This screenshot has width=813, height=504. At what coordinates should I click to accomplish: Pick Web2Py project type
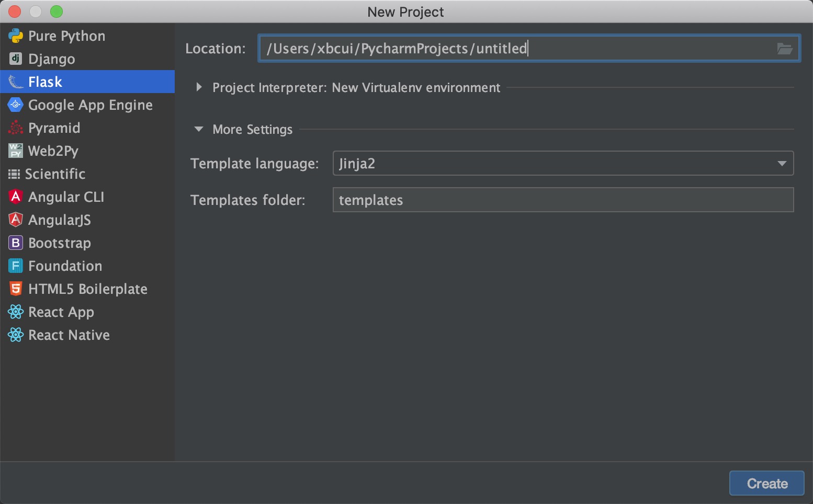[87, 151]
